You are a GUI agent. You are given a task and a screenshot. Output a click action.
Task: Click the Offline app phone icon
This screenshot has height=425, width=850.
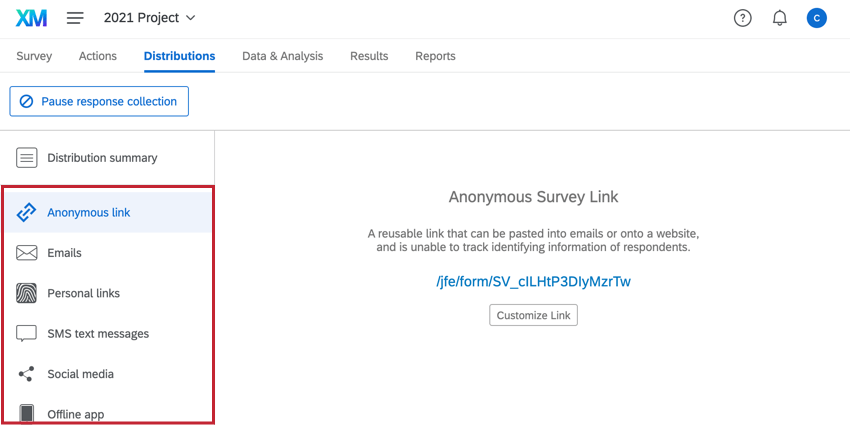[x=27, y=414]
